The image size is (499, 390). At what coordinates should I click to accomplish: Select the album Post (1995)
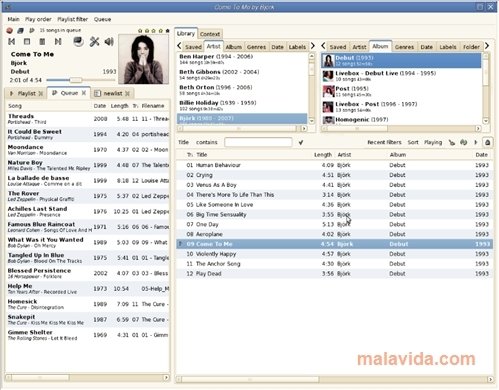pyautogui.click(x=401, y=91)
